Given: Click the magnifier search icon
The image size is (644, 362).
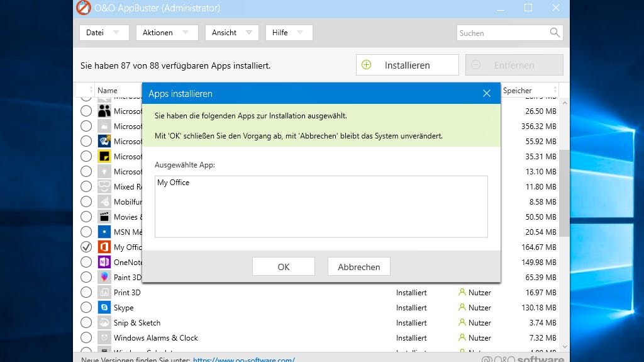Looking at the screenshot, I should coord(555,33).
